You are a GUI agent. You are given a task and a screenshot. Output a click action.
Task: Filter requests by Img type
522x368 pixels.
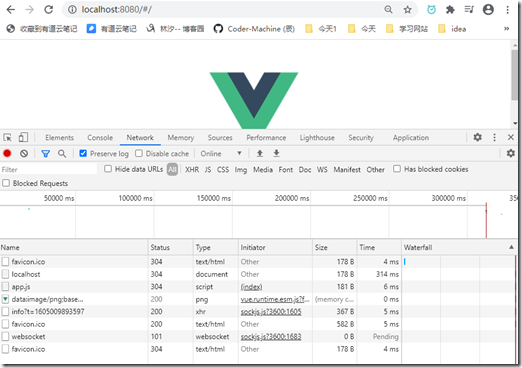241,170
